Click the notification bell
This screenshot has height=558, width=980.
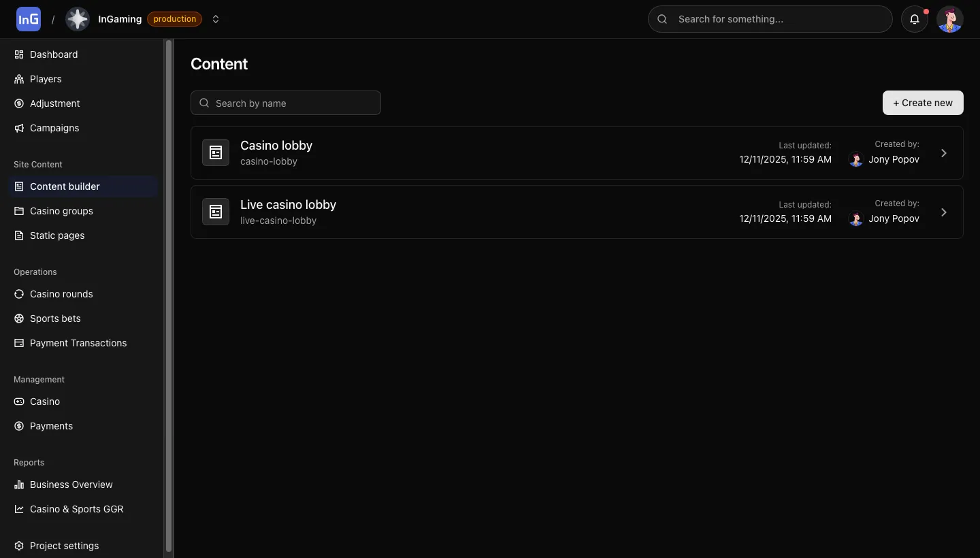point(914,19)
